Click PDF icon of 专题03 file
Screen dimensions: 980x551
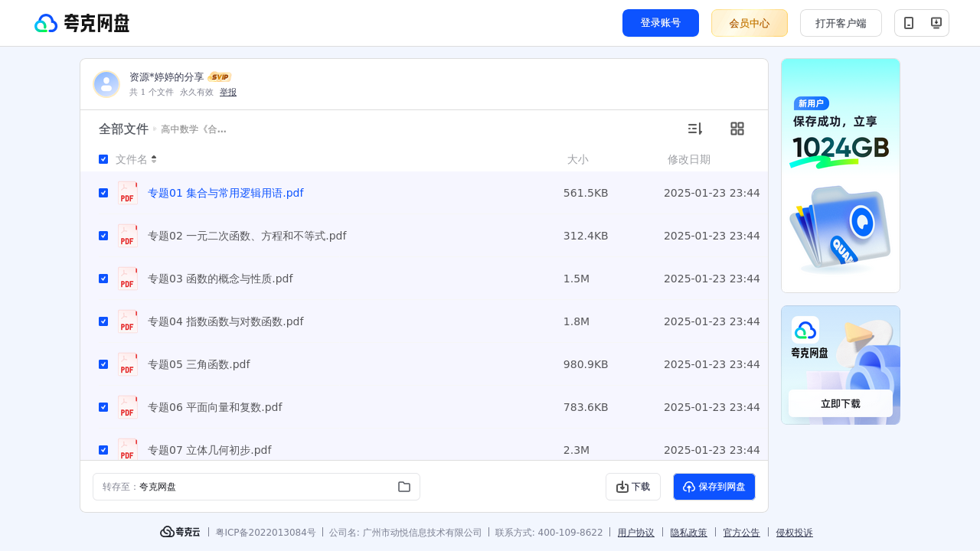(128, 279)
